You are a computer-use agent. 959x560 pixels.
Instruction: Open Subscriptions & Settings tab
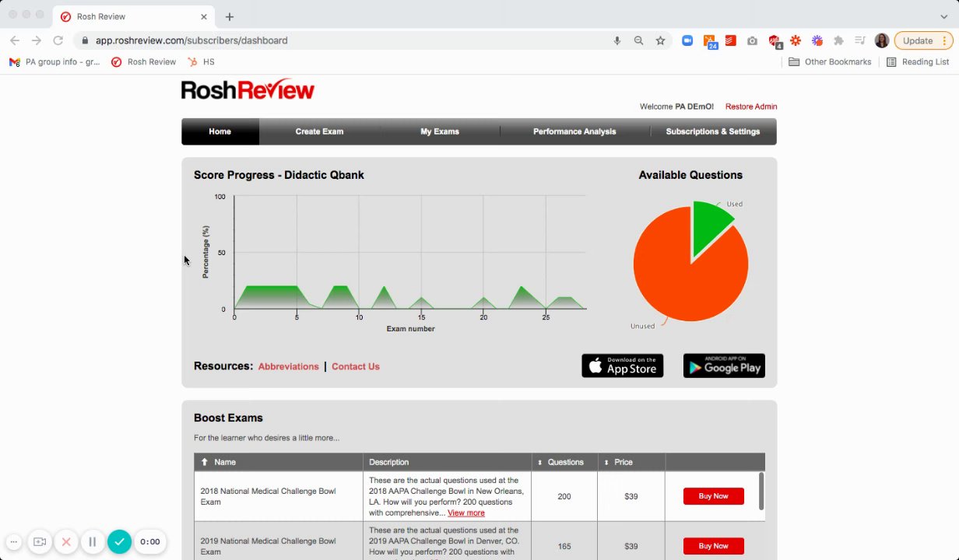713,131
